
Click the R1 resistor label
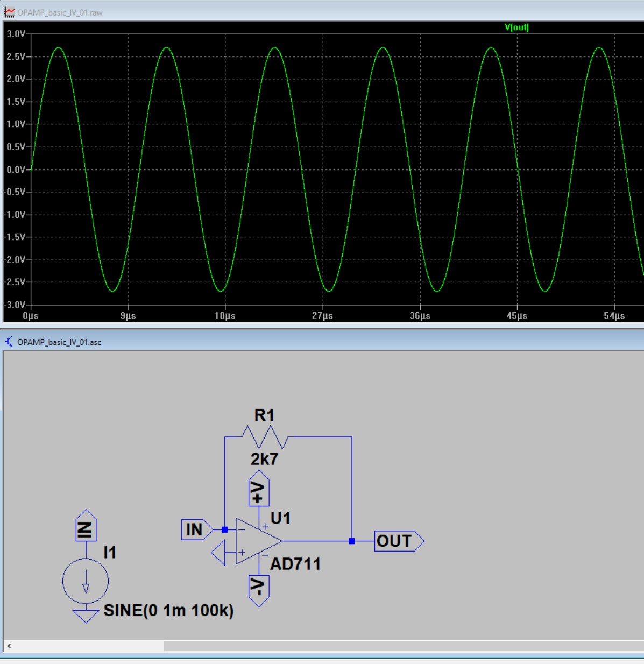pyautogui.click(x=264, y=415)
